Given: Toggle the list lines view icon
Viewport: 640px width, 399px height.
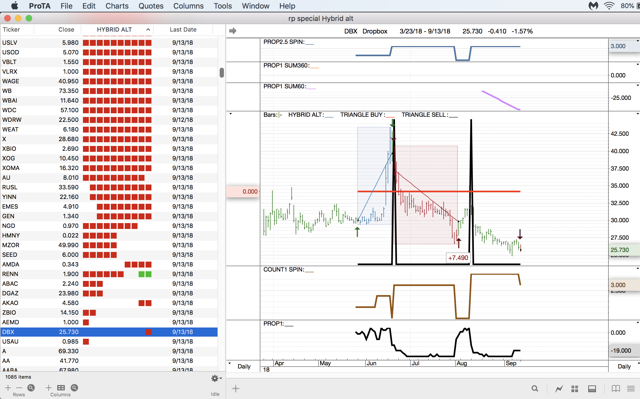Looking at the screenshot, I should 631,388.
